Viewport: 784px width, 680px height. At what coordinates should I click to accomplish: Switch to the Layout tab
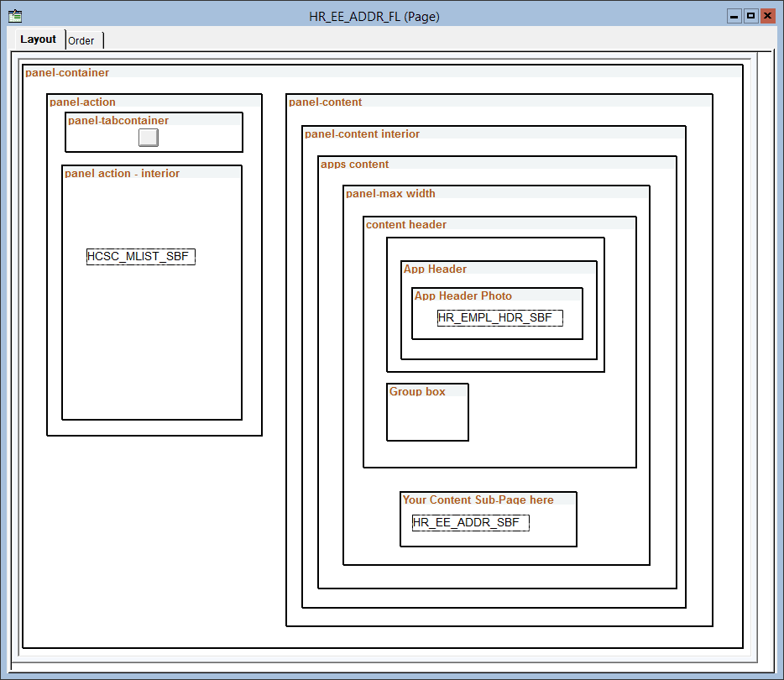[x=39, y=39]
